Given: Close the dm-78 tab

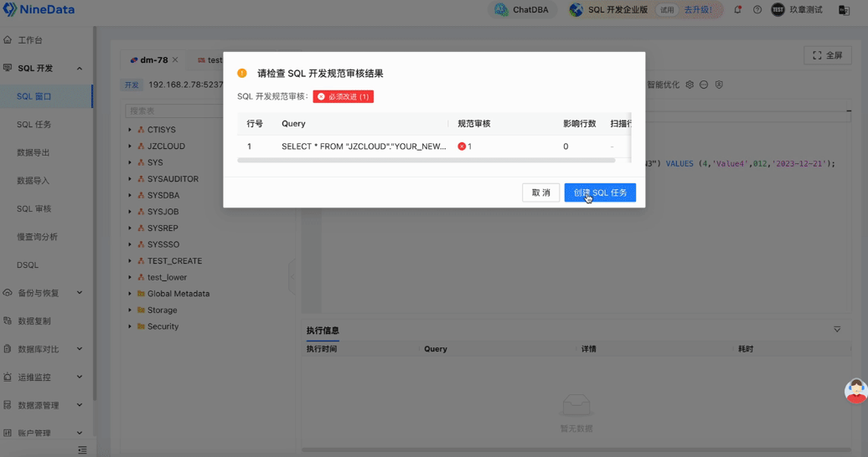Looking at the screenshot, I should coord(175,59).
